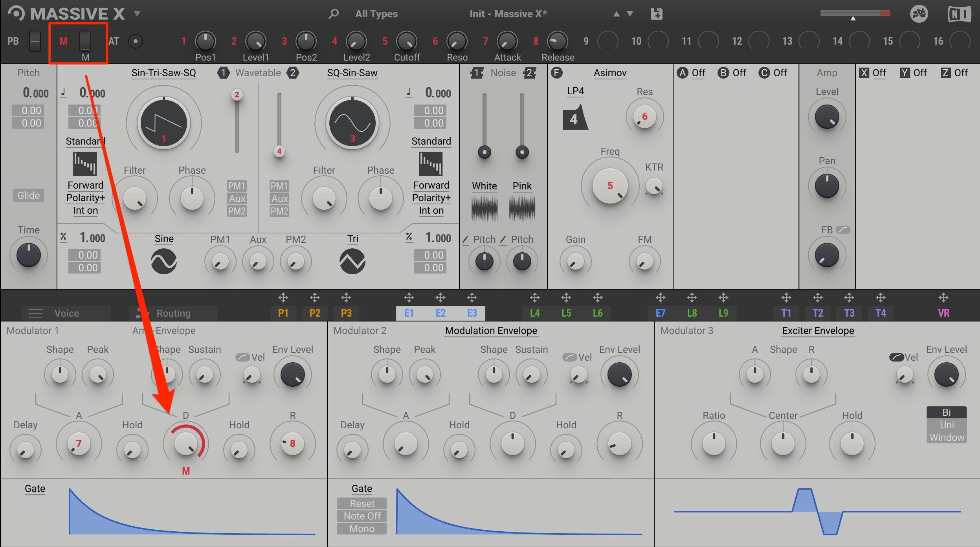The image size is (980, 547).
Task: Click the drag handle above VR
Action: [943, 297]
